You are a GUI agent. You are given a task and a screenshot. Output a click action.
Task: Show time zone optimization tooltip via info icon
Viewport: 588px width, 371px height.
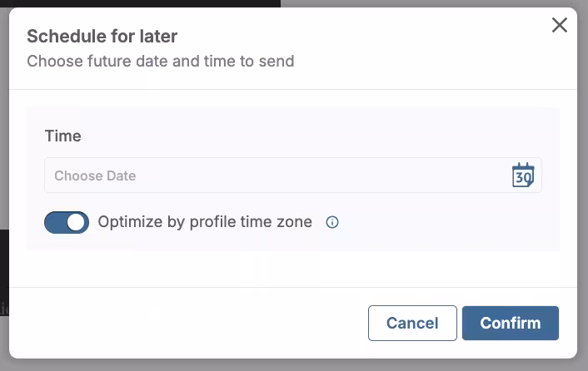click(332, 222)
